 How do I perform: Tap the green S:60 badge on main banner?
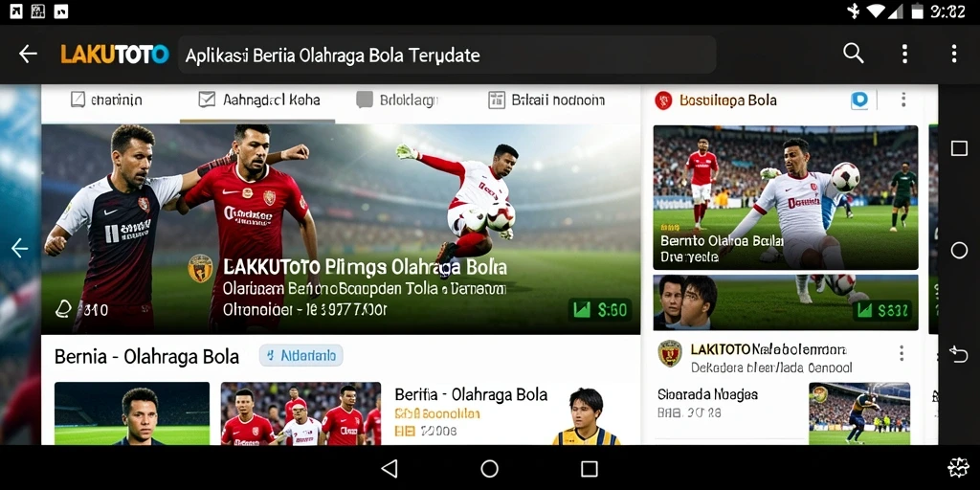[600, 309]
